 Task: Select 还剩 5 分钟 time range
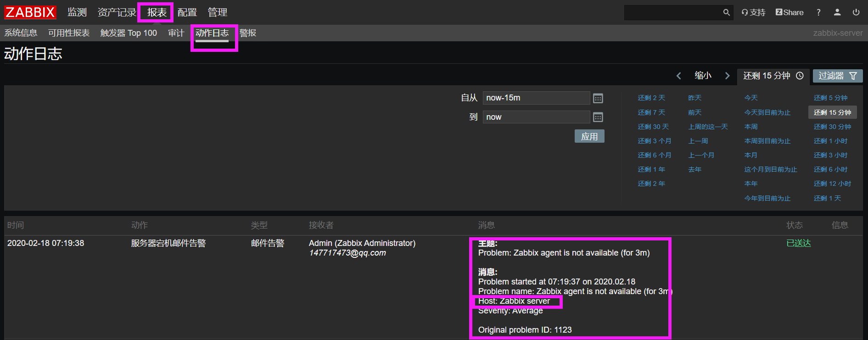pos(831,98)
